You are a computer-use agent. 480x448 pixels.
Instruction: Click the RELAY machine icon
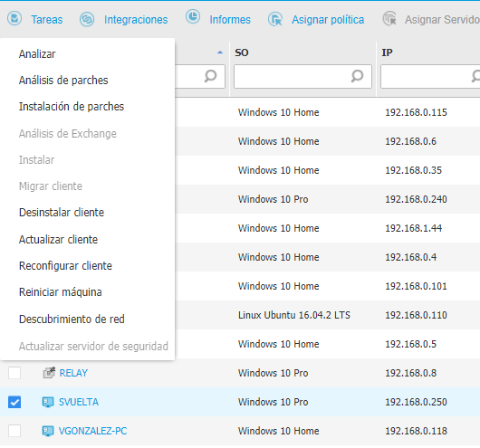49,373
